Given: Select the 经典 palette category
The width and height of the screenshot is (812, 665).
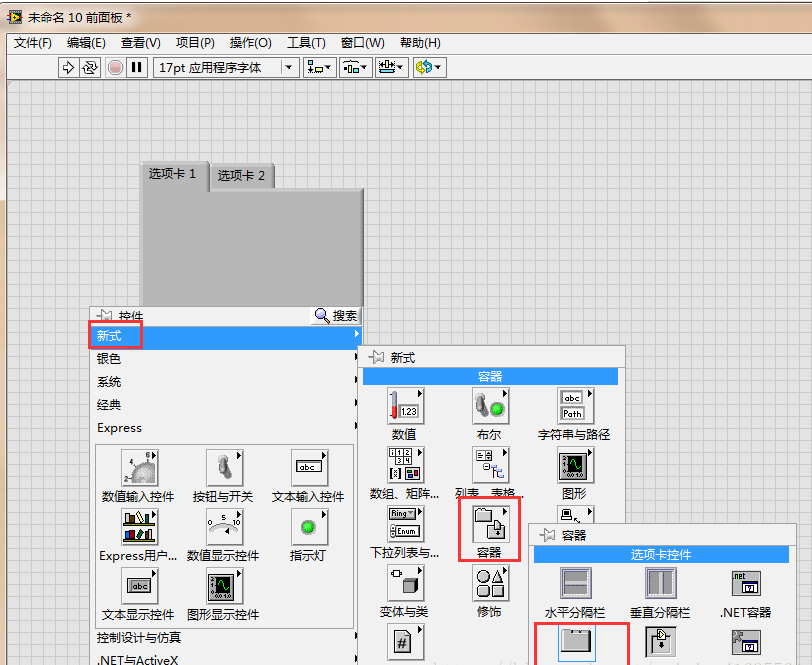Looking at the screenshot, I should (x=108, y=404).
